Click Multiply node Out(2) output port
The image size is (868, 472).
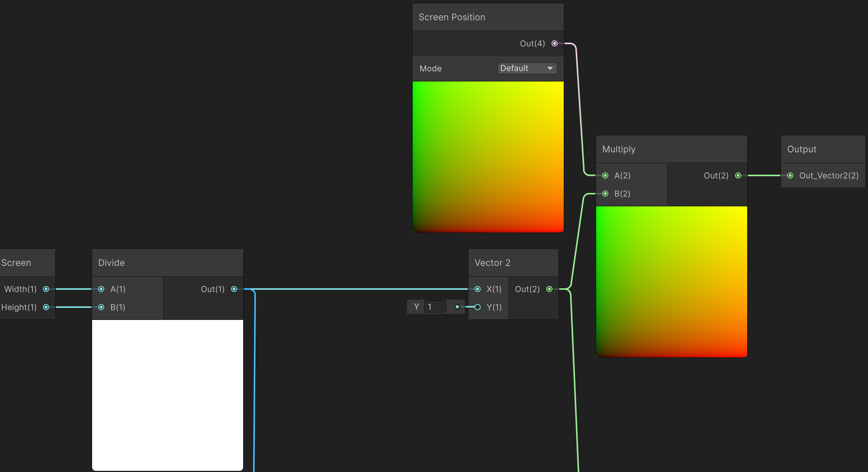pos(738,175)
